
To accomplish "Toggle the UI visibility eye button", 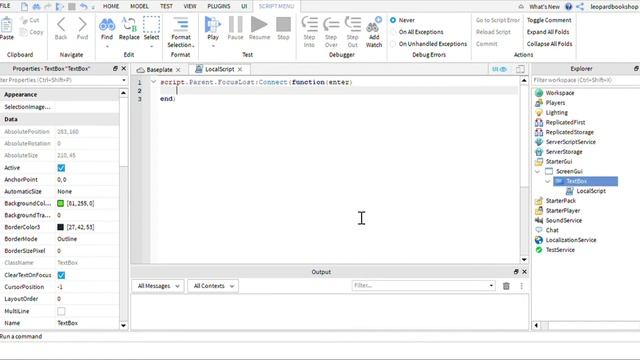I will click(x=499, y=69).
